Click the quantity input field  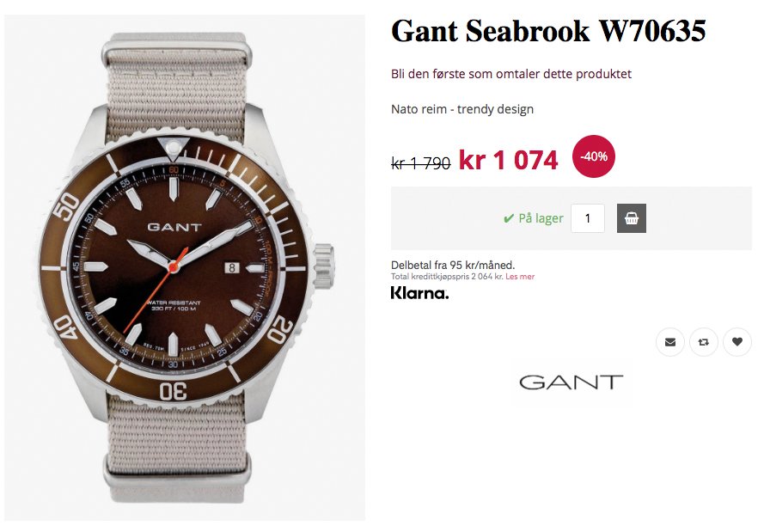click(x=588, y=218)
